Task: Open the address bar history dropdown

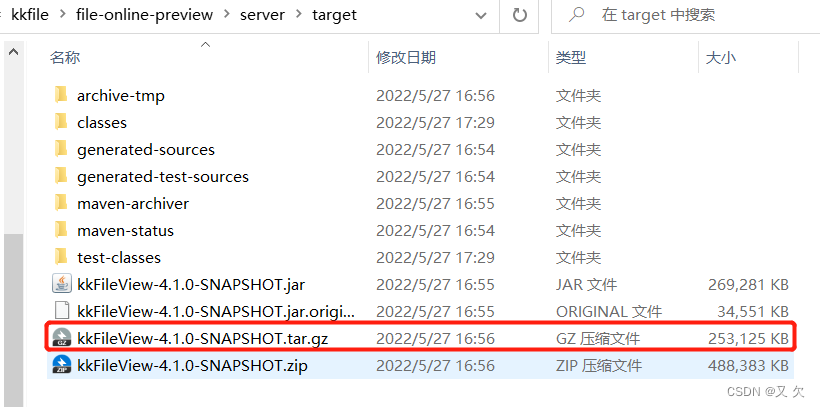Action: pos(481,15)
